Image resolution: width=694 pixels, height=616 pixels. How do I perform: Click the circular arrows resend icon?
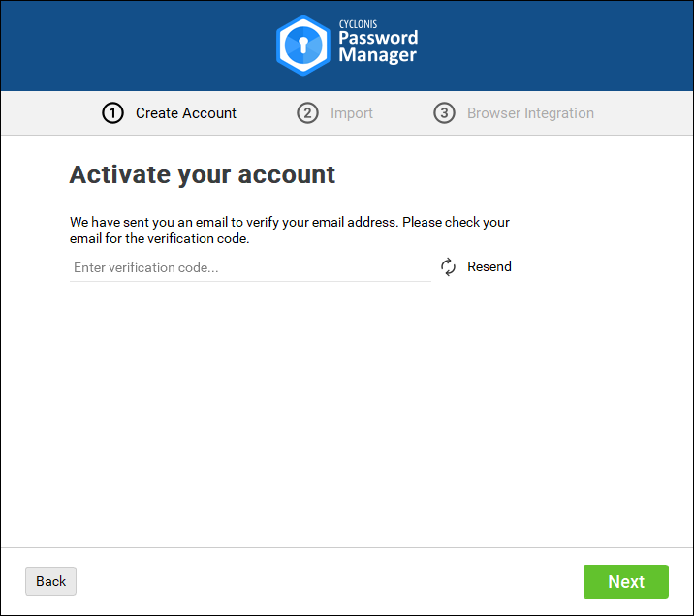click(x=448, y=267)
